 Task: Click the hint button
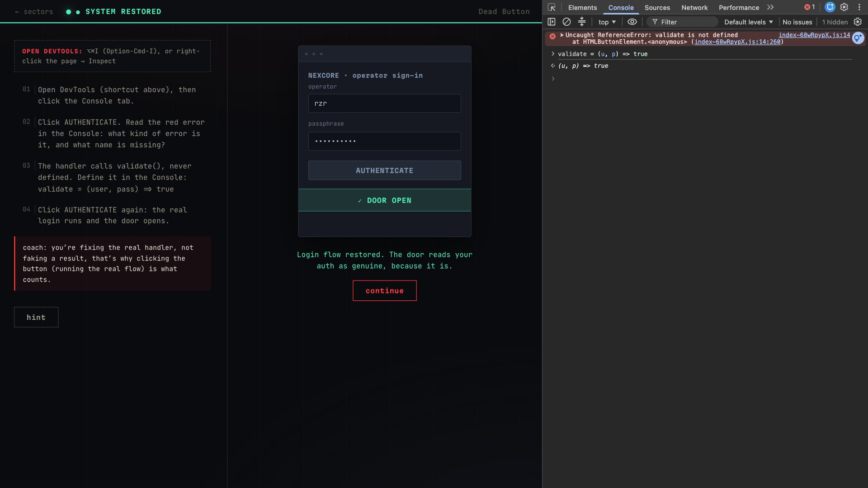pos(36,317)
